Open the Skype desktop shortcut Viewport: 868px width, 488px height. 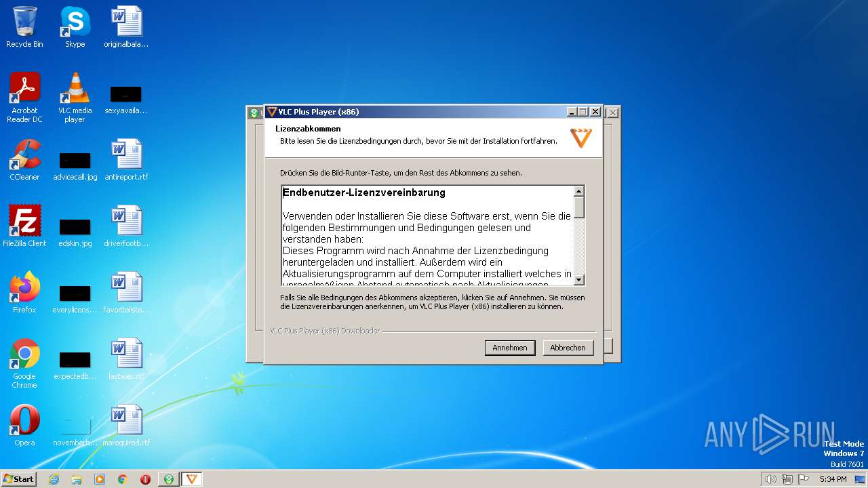tap(75, 27)
